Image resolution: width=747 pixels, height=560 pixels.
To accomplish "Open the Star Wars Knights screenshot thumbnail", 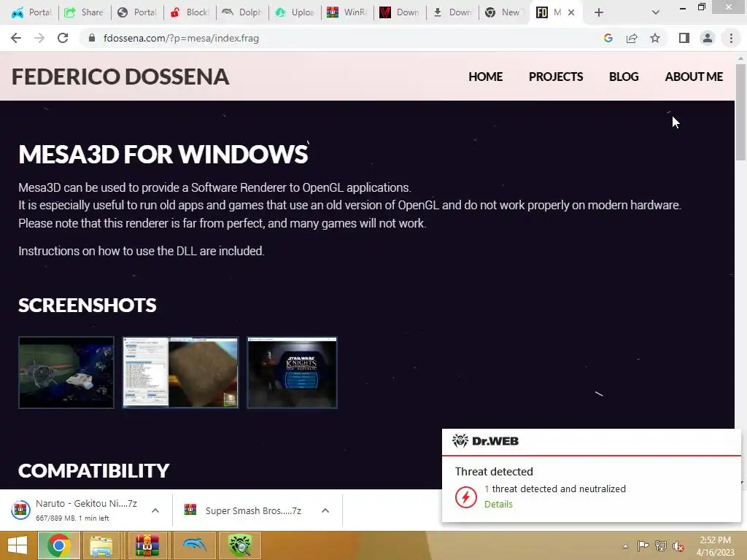I will pyautogui.click(x=292, y=373).
